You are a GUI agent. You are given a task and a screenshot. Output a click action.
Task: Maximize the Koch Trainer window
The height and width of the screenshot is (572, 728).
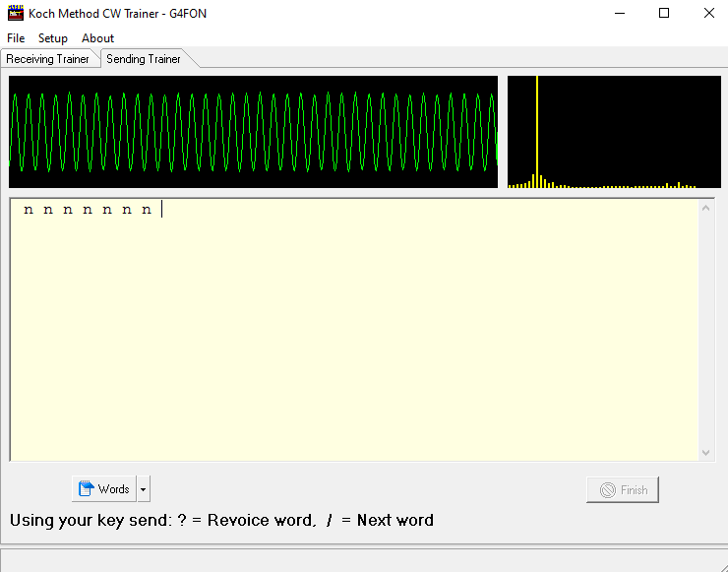click(664, 13)
